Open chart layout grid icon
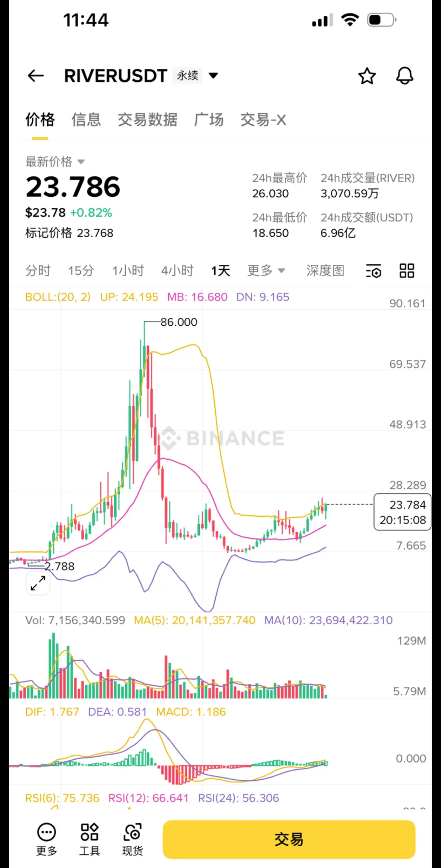The image size is (441, 868). click(x=406, y=271)
